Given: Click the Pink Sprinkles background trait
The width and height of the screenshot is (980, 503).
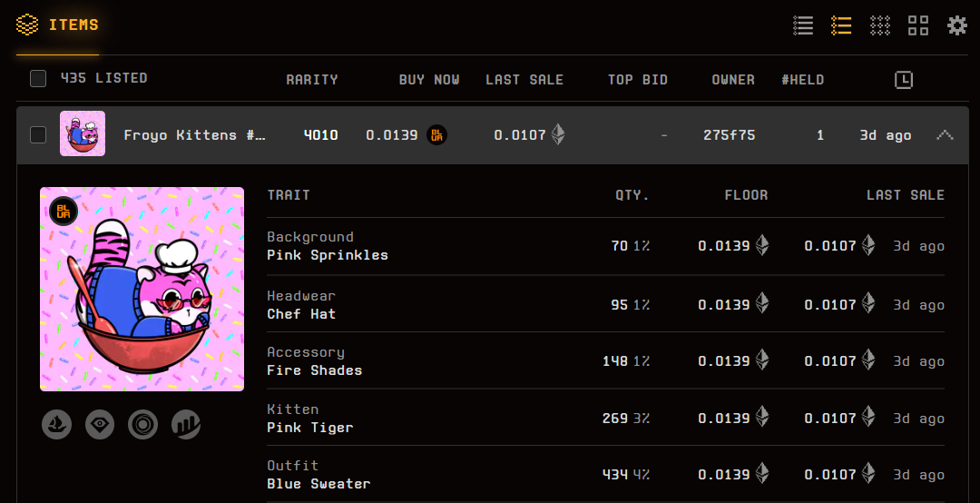Looking at the screenshot, I should 328,255.
